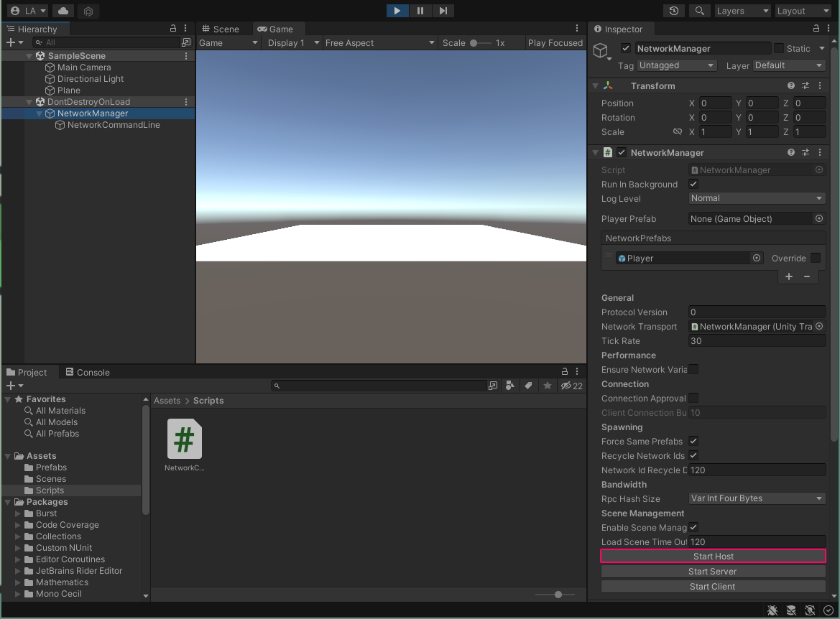Screen dimensions: 840x619
Task: Disable Run In Background
Action: 693,184
